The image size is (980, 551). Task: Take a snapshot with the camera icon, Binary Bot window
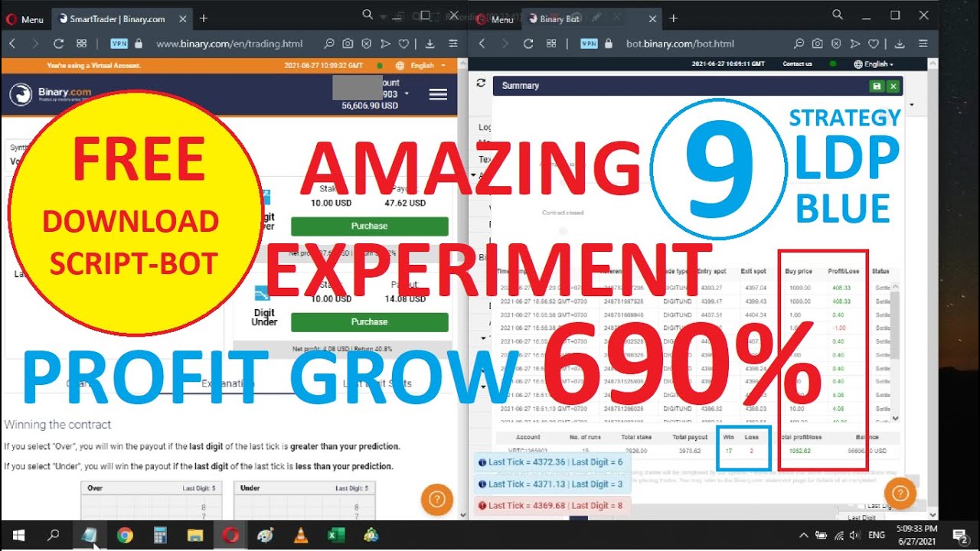pyautogui.click(x=818, y=44)
